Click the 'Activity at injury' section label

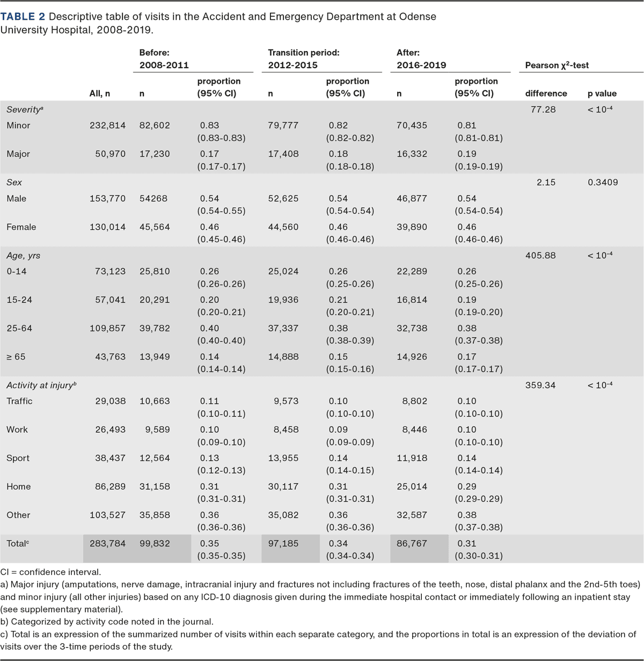[41, 386]
